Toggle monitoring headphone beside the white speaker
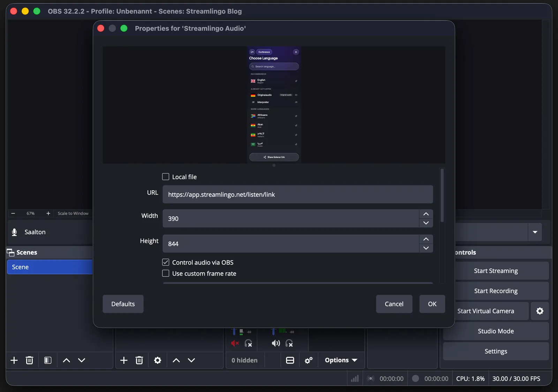 pyautogui.click(x=289, y=343)
